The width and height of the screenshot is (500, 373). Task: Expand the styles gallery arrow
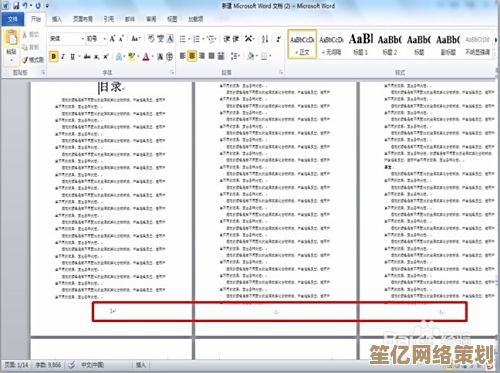click(496, 40)
